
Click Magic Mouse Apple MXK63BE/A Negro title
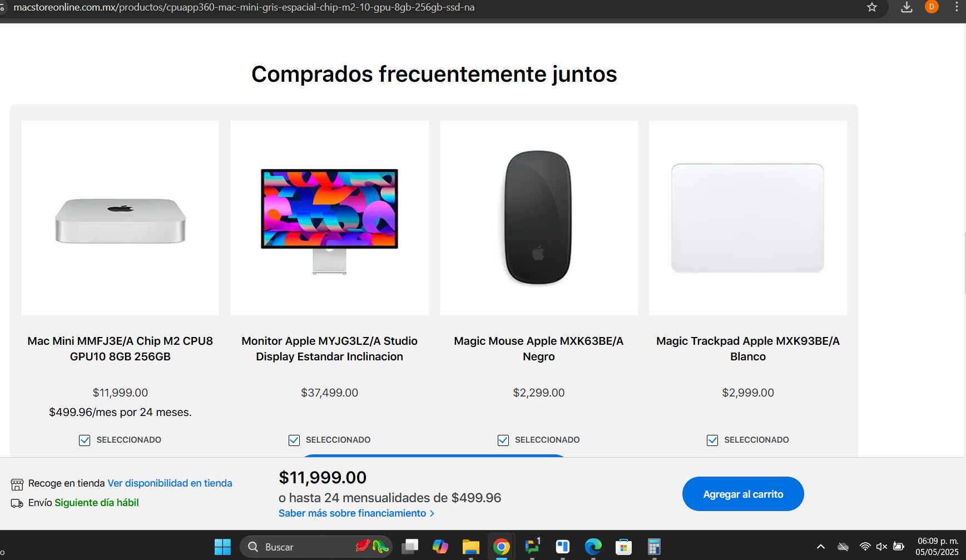pos(539,349)
